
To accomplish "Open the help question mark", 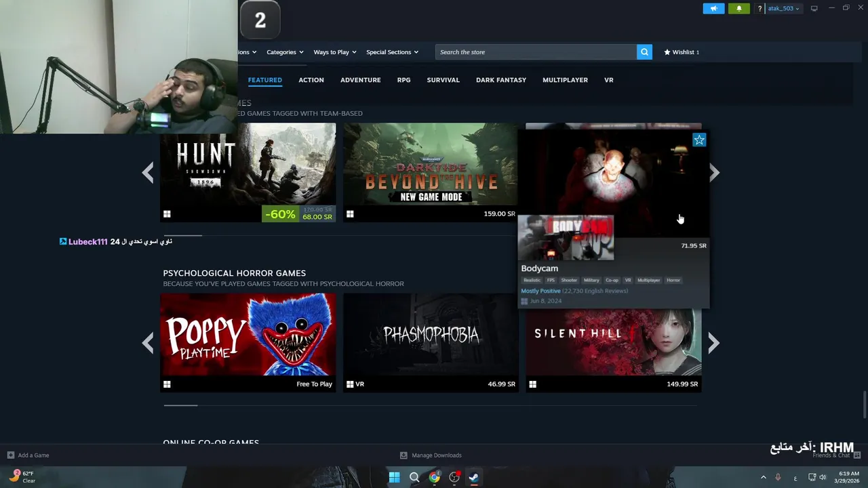I will pos(759,8).
